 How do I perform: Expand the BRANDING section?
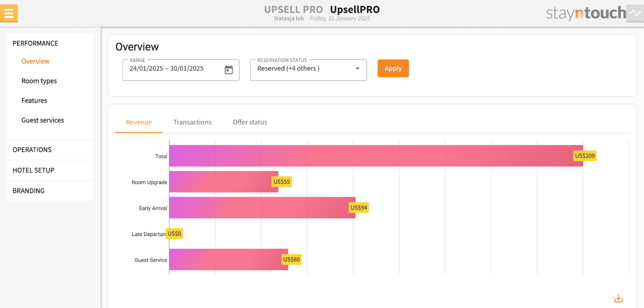coord(50,191)
